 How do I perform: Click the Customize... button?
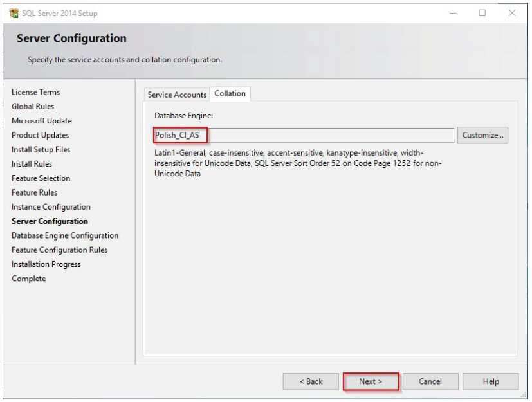(482, 135)
